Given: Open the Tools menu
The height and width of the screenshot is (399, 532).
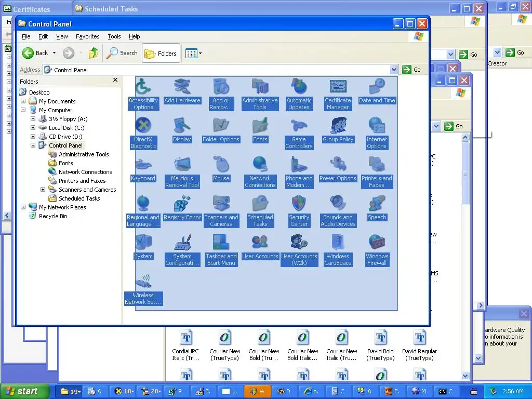Looking at the screenshot, I should [114, 36].
